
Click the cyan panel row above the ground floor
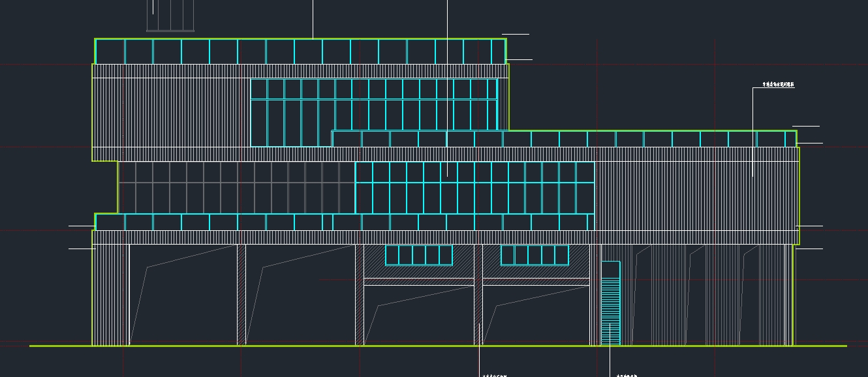tap(345, 222)
